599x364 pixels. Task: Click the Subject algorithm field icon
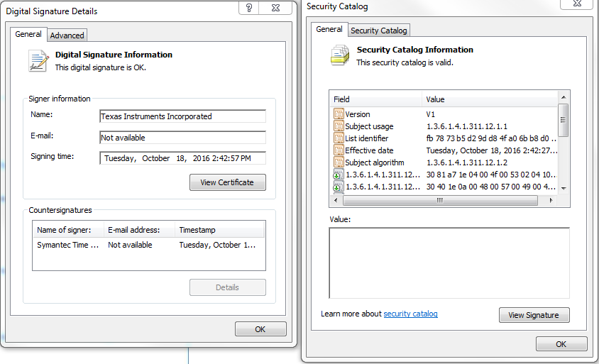point(339,162)
